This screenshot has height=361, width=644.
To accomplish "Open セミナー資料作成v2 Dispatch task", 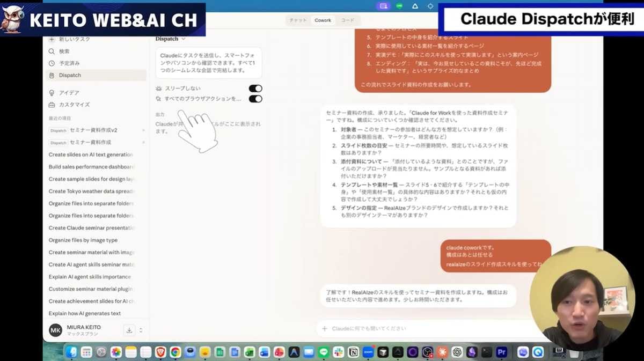I will [x=93, y=130].
